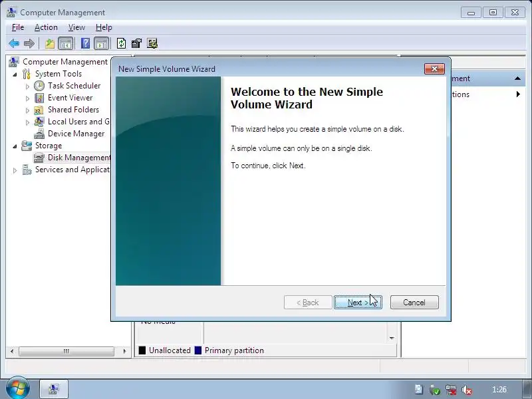Click the Services and Applications icon
532x399 pixels.
27,170
